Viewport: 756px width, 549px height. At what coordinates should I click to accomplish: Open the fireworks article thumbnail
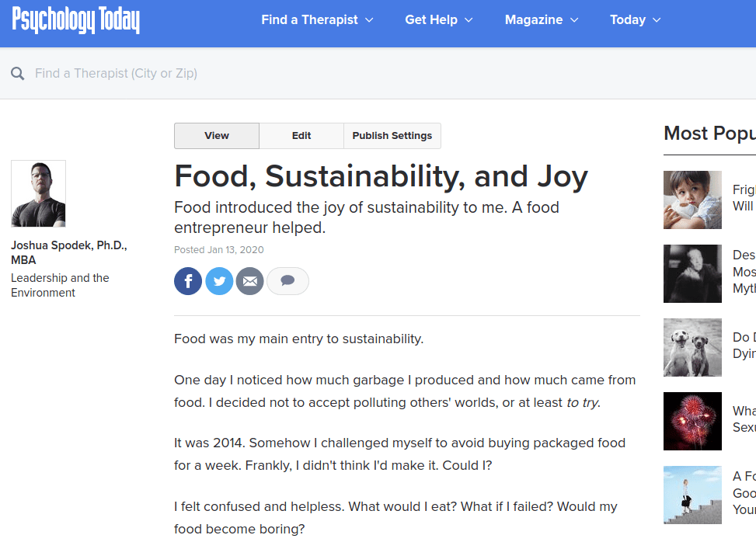692,421
